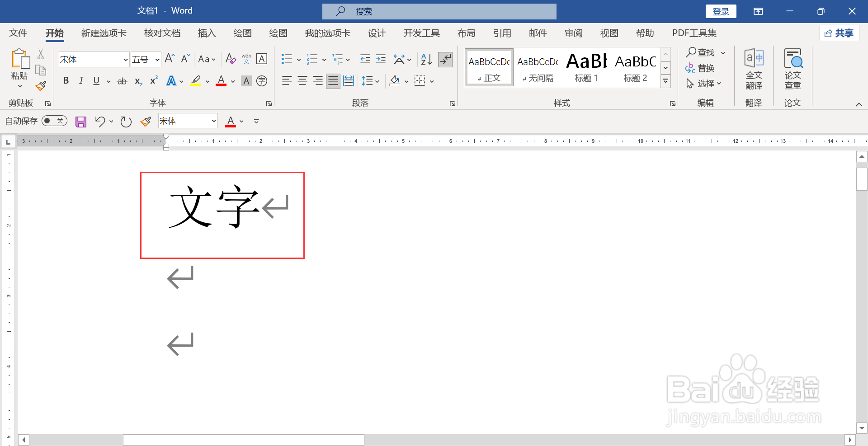
Task: Click the Cut scissors icon
Action: click(x=41, y=54)
